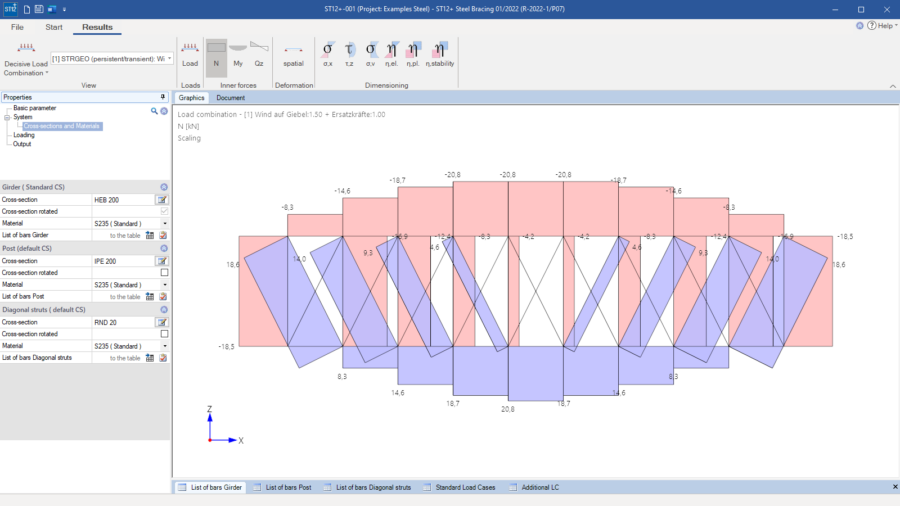Open the Document view tab
This screenshot has height=506, width=900.
click(x=231, y=98)
